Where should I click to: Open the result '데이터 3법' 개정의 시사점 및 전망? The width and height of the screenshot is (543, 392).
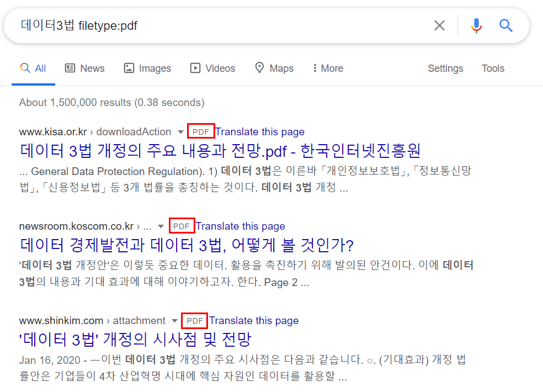pos(135,340)
